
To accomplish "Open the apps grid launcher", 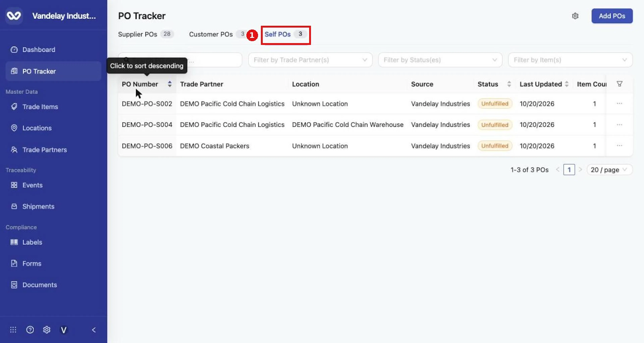I will 13,330.
